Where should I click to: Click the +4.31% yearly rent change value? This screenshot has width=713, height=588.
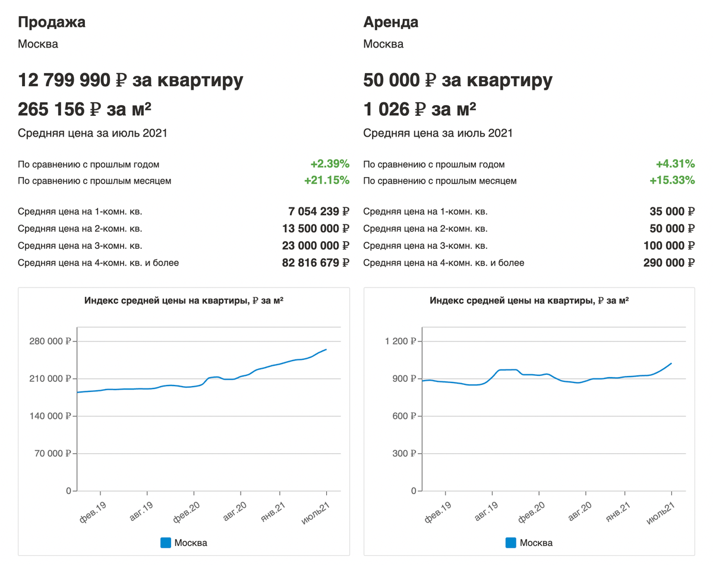click(x=675, y=165)
